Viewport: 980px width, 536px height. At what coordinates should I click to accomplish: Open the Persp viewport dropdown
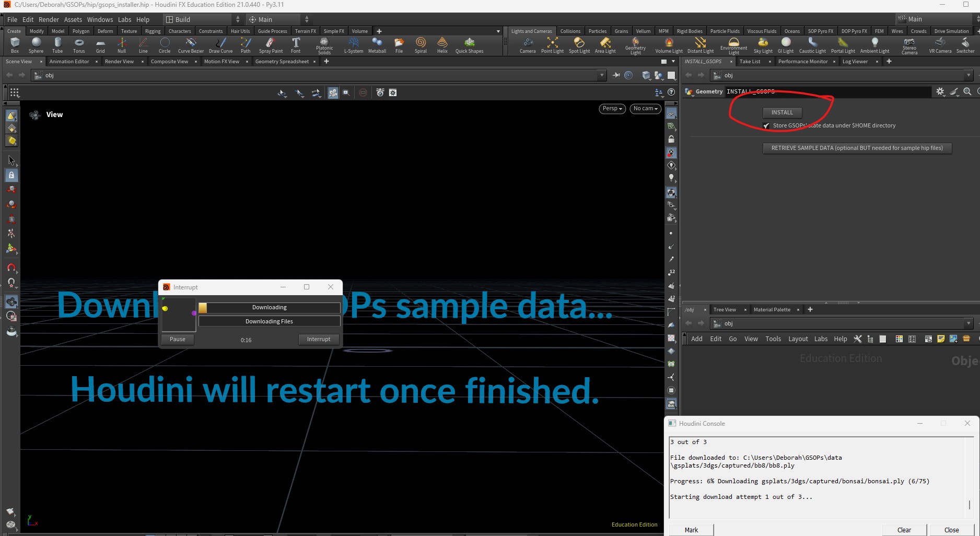click(x=612, y=109)
